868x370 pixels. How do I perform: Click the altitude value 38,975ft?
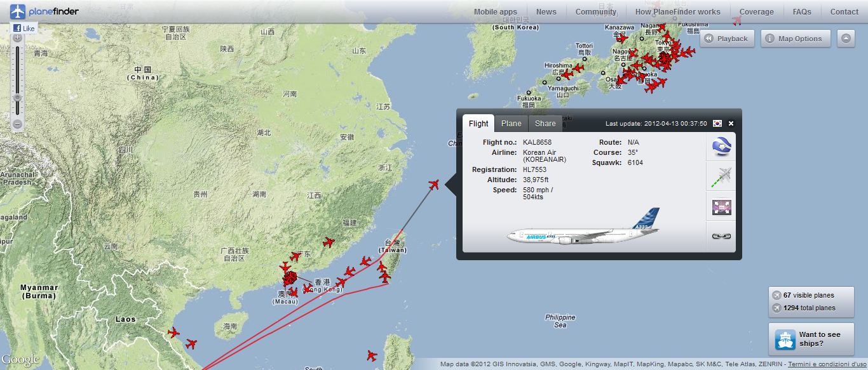coord(536,180)
